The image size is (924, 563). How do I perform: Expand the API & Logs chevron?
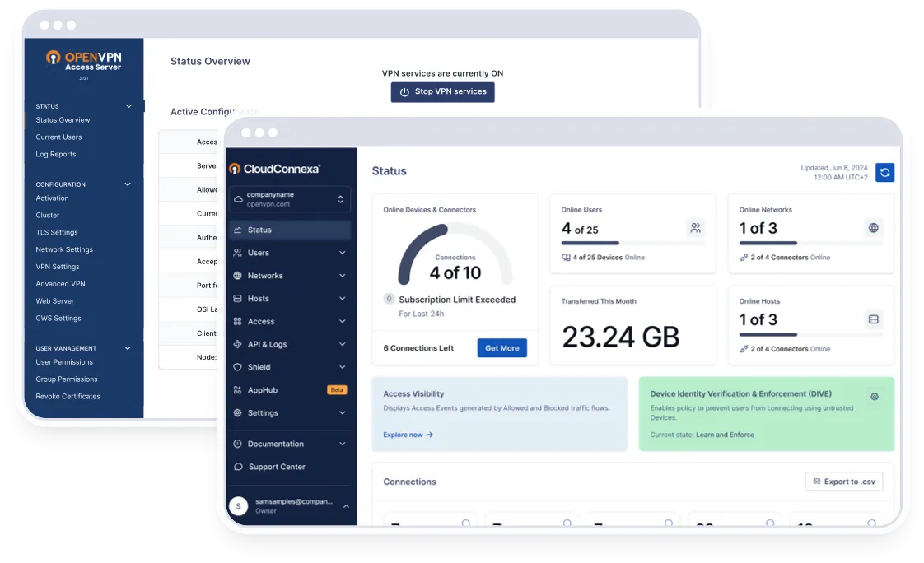coord(343,344)
